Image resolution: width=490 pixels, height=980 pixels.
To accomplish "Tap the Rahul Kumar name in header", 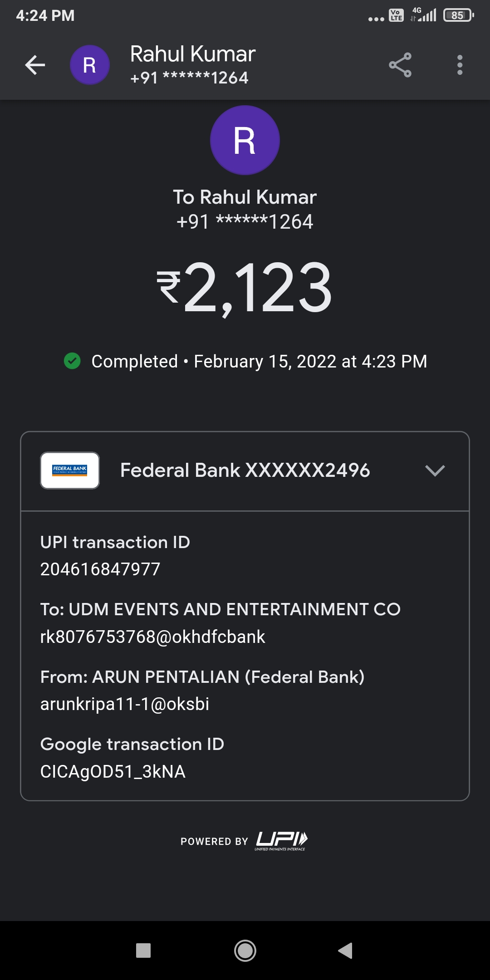I will (x=193, y=54).
